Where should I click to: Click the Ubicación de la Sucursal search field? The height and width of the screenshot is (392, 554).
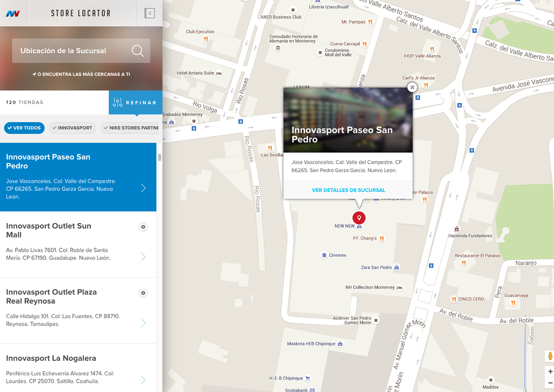[81, 51]
